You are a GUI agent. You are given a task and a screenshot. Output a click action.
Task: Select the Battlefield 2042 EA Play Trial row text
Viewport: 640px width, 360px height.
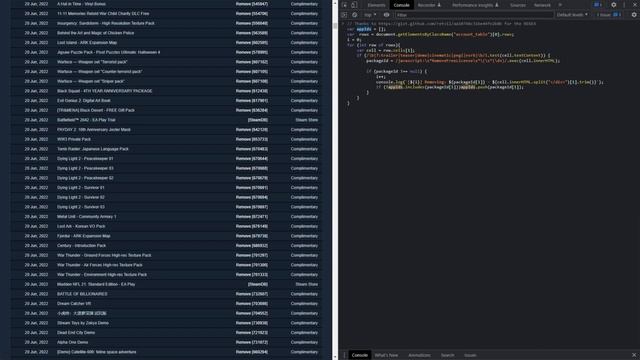86,120
